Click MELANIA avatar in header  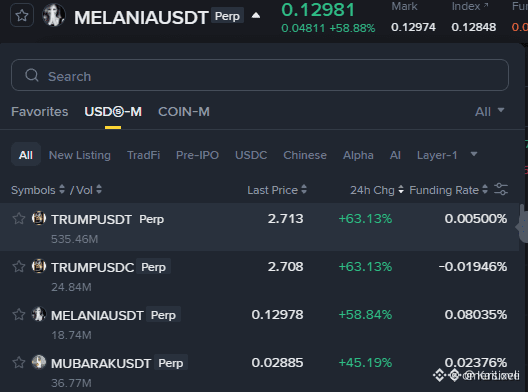click(54, 15)
